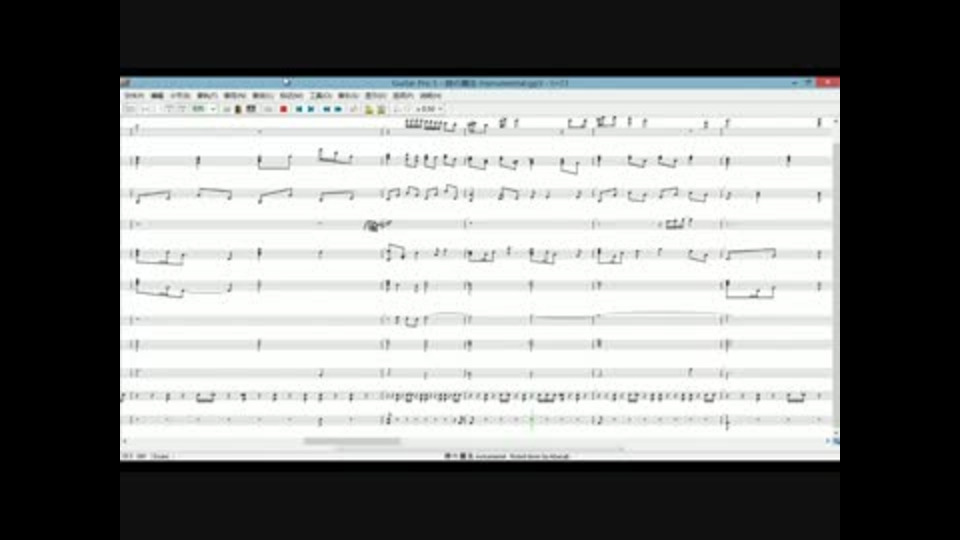Open the 文件 (File) menu
Viewport: 960px width, 540px height.
click(133, 96)
